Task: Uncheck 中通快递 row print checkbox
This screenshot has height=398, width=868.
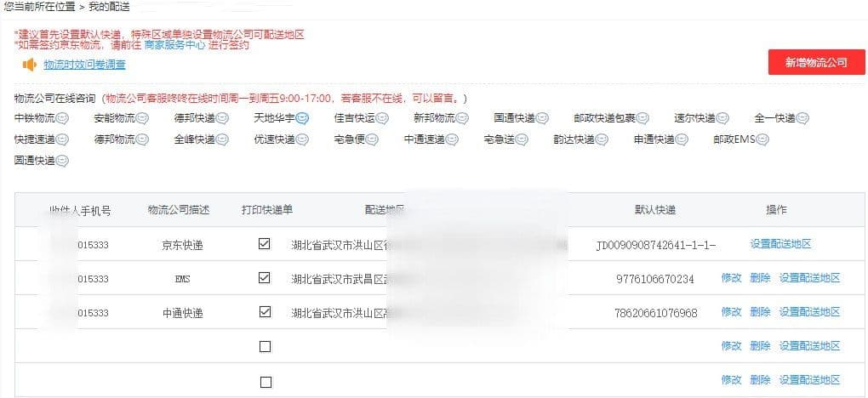Action: (265, 312)
